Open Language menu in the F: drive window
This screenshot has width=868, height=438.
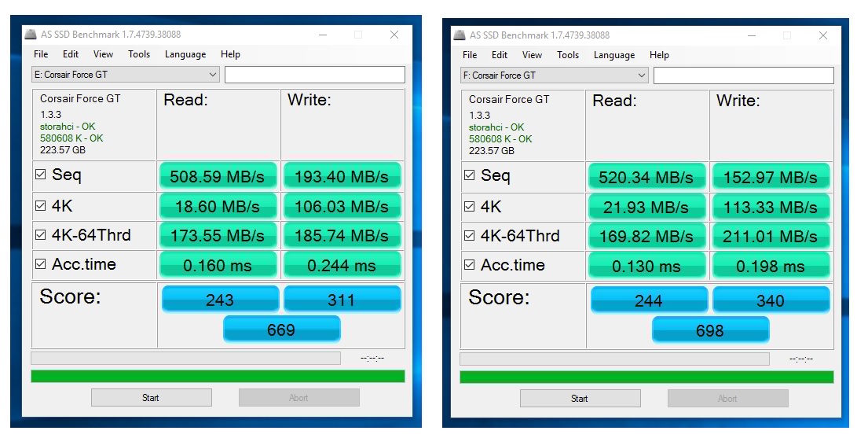tap(614, 54)
